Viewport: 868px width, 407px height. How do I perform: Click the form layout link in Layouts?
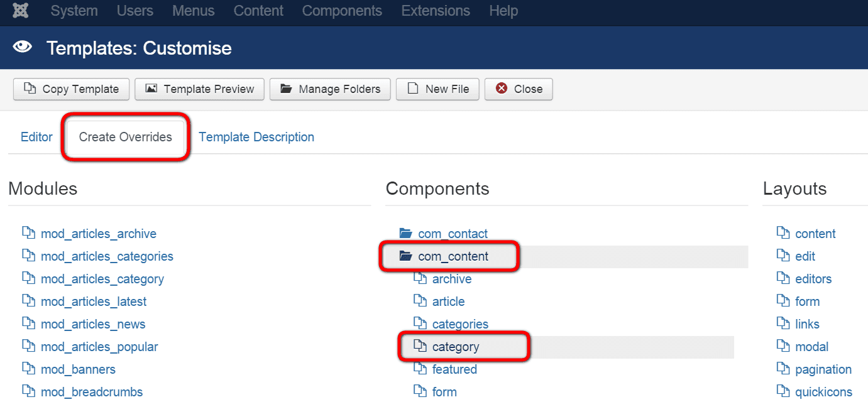[x=807, y=301]
